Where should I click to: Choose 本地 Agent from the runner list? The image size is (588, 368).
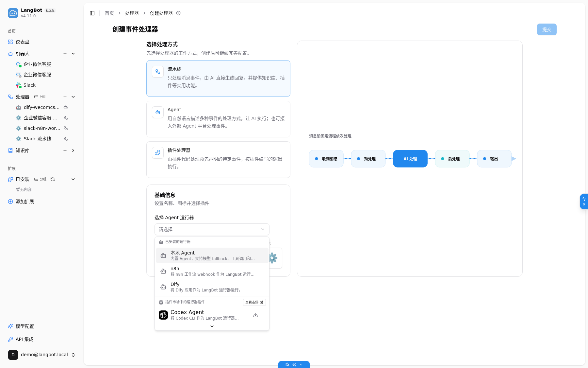click(212, 255)
